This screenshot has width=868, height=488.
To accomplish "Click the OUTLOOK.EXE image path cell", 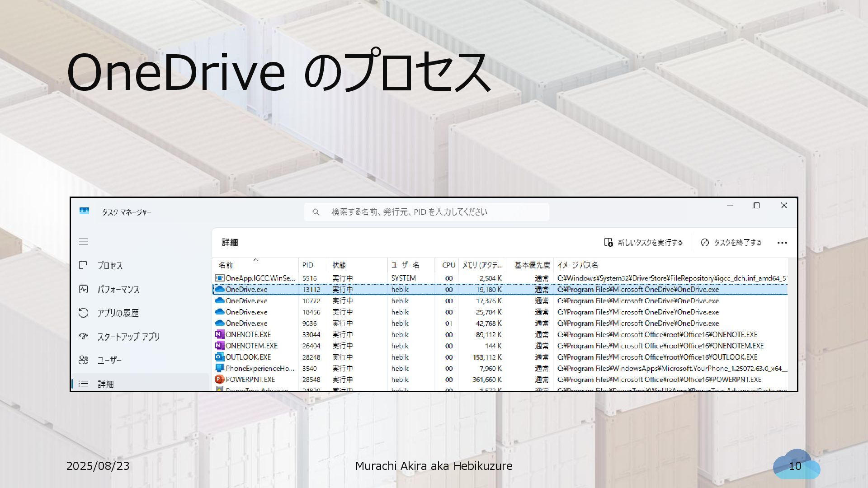I will click(657, 357).
